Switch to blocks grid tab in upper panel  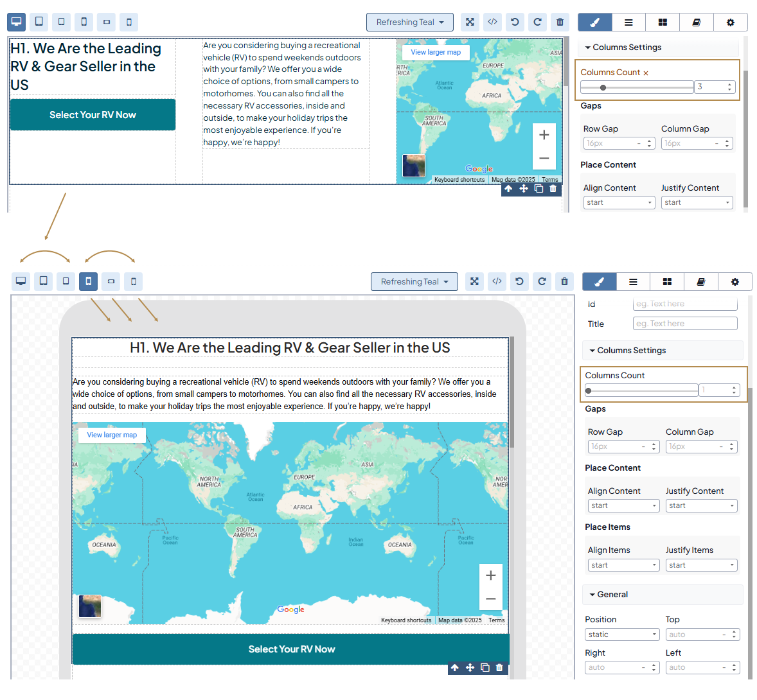click(x=663, y=22)
